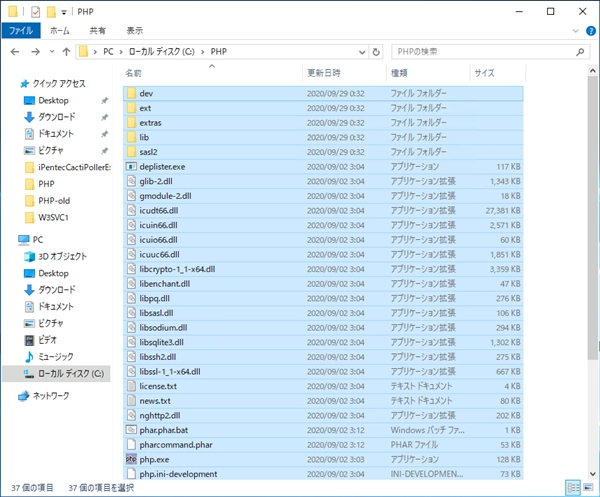Image resolution: width=600 pixels, height=497 pixels.
Task: Select the file libcrypto-1_1-x64.dll
Action: click(x=323, y=269)
